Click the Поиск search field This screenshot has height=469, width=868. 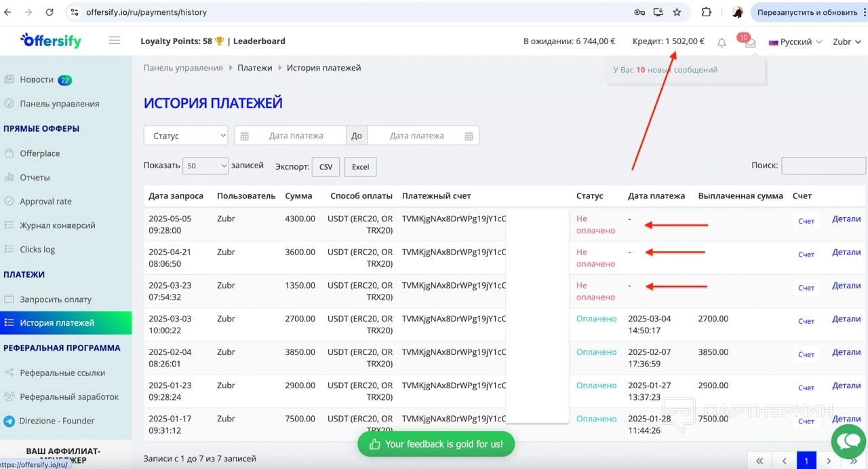823,166
